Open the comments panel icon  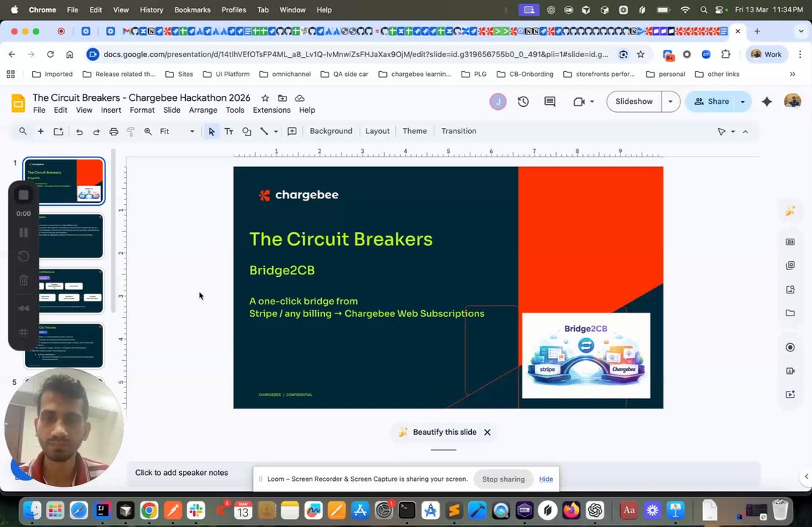pyautogui.click(x=550, y=102)
